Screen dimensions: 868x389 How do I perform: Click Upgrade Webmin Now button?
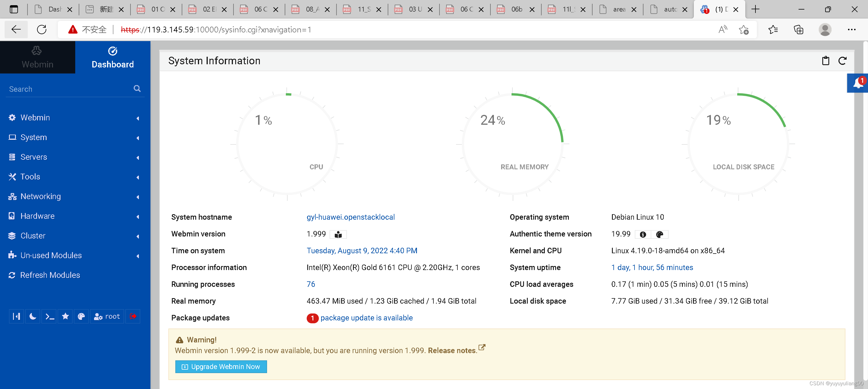[220, 366]
